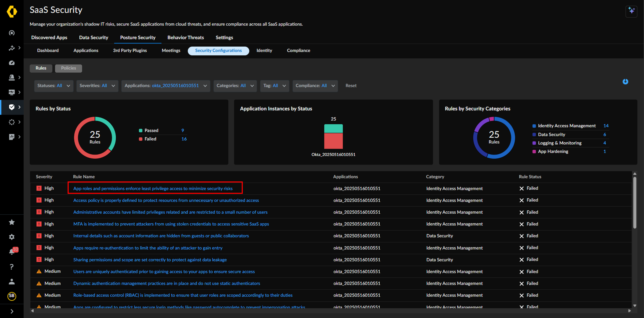Open the least privilege access rule
Image resolution: width=644 pixels, height=318 pixels.
(x=153, y=189)
